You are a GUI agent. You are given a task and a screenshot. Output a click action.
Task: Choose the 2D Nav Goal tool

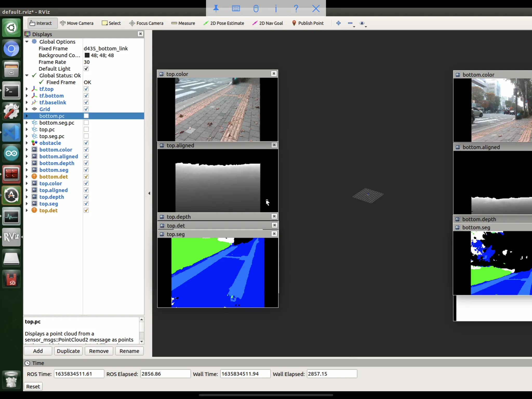coord(268,23)
